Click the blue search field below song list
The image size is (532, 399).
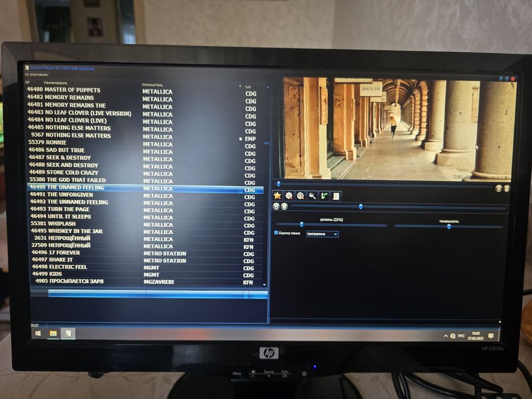158,294
